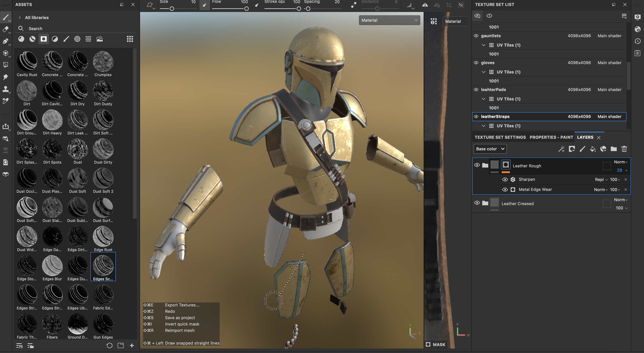Select the Clone stamp tool

pos(5,89)
